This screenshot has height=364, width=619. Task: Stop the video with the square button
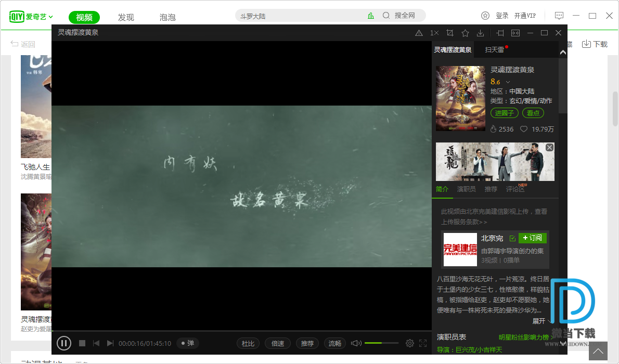82,344
